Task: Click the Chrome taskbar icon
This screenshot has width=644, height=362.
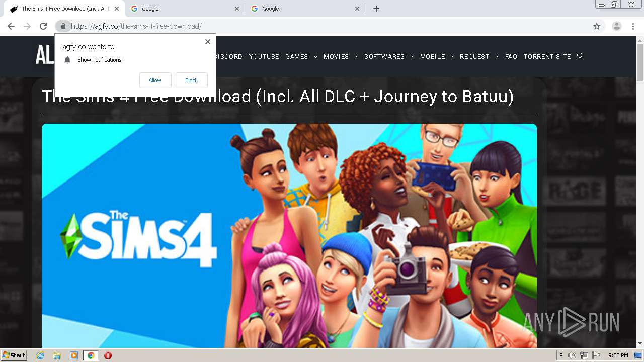Action: tap(91, 355)
